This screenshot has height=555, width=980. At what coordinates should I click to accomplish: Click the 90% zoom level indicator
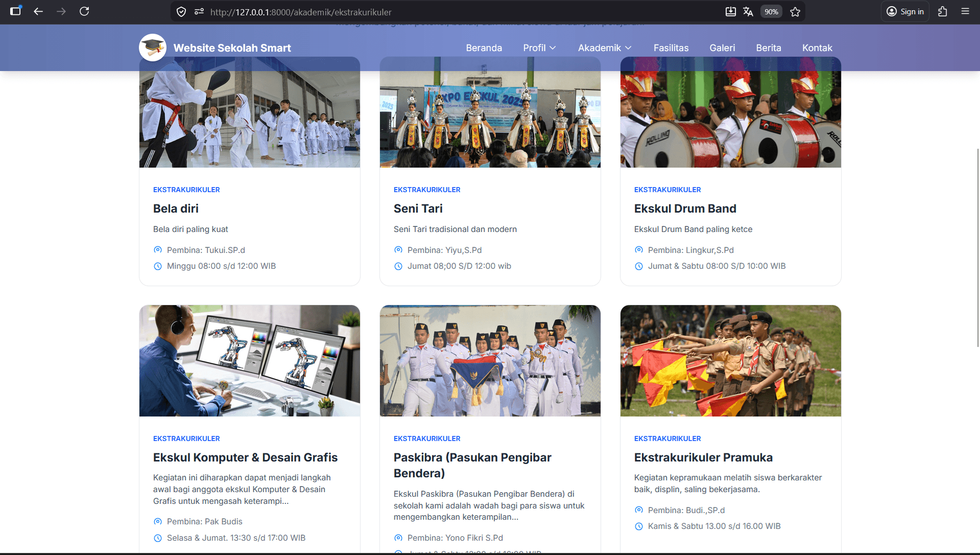pos(771,12)
